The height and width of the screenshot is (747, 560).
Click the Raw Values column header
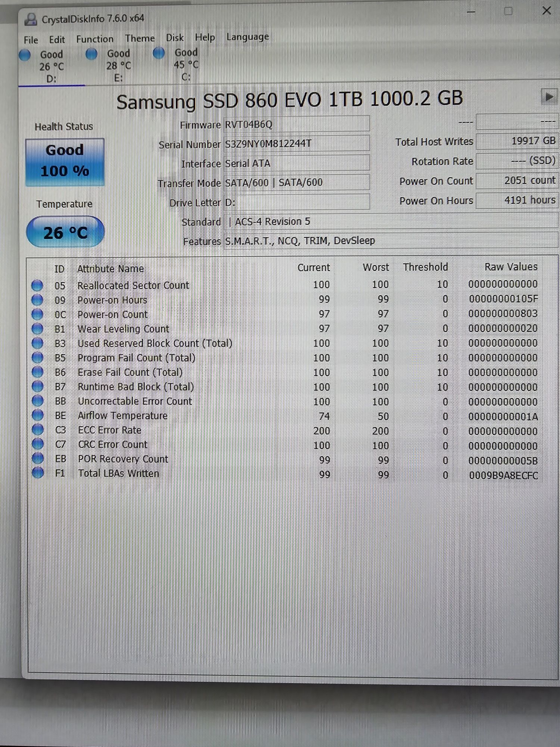(511, 267)
